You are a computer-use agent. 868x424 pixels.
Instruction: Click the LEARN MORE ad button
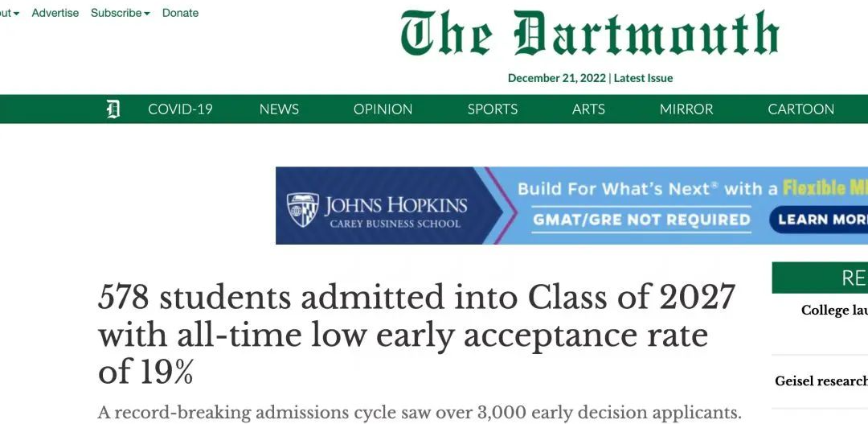[x=819, y=220]
